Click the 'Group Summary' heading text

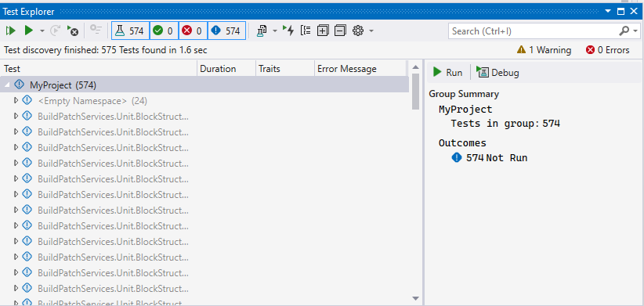click(464, 94)
